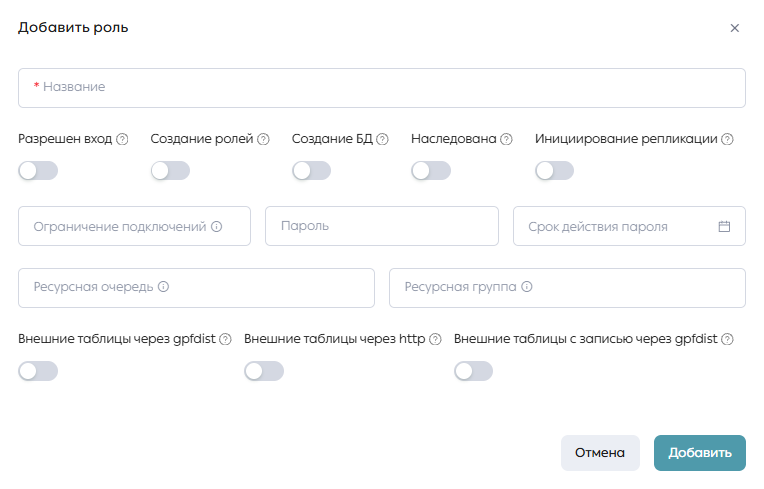
Task: Click the Ограничение подключений field
Action: point(134,226)
